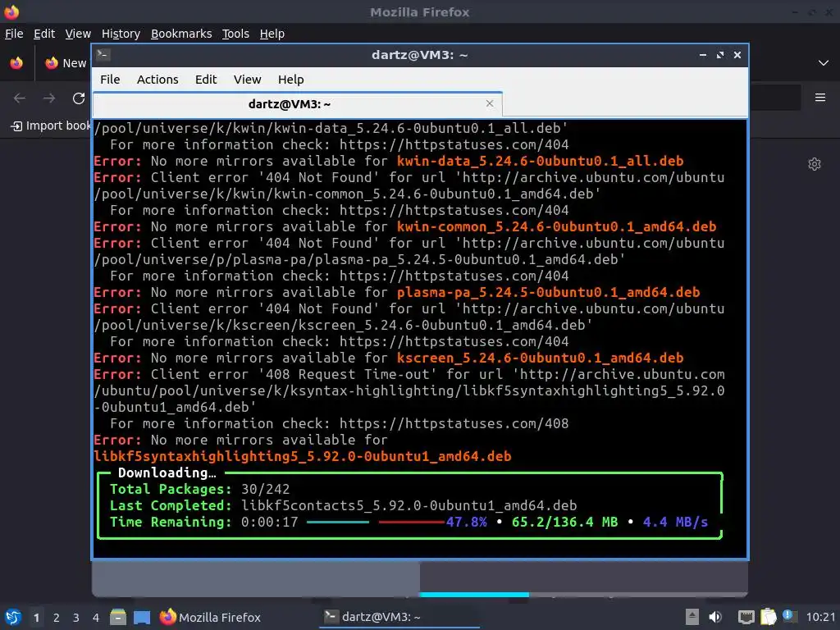Image resolution: width=840 pixels, height=630 pixels.
Task: Show desktop from panel icon
Action: click(x=142, y=617)
